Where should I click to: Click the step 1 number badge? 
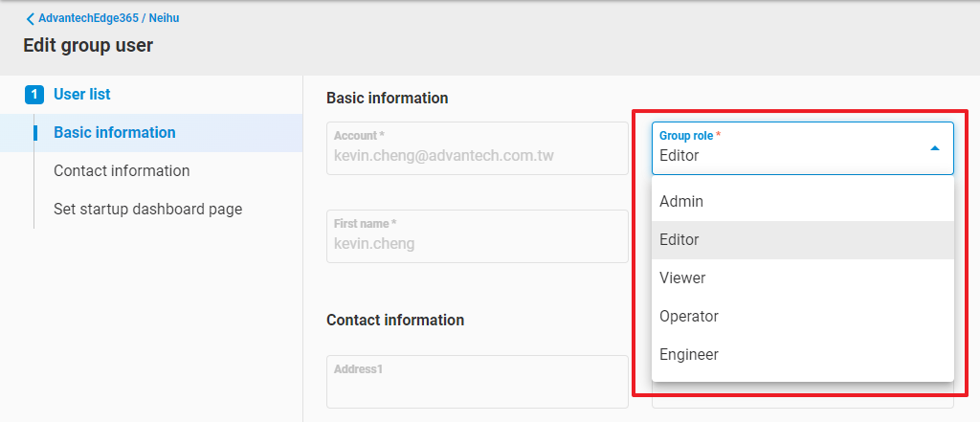pyautogui.click(x=33, y=95)
